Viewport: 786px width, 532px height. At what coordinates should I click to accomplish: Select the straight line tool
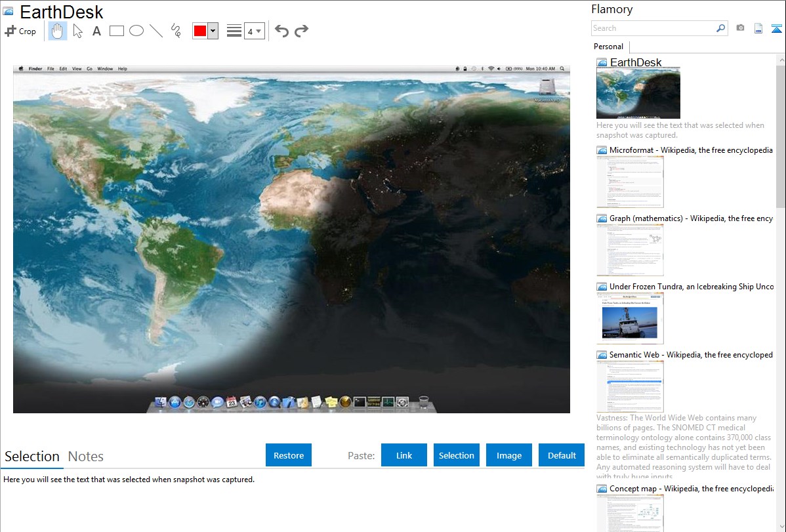156,31
